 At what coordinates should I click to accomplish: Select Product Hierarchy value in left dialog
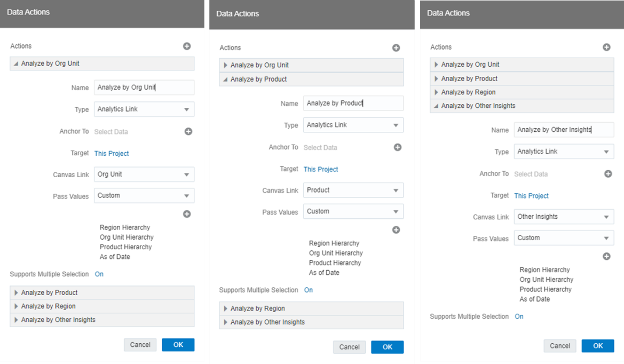click(126, 247)
